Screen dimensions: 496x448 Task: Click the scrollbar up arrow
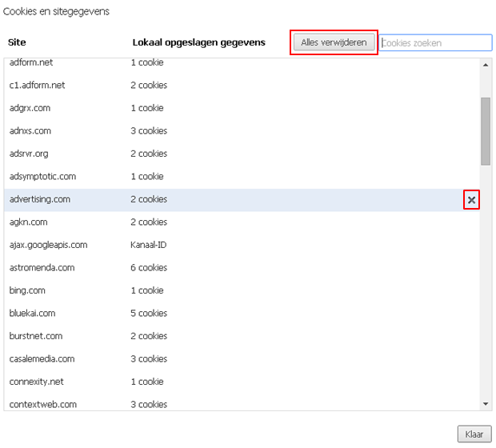(486, 65)
